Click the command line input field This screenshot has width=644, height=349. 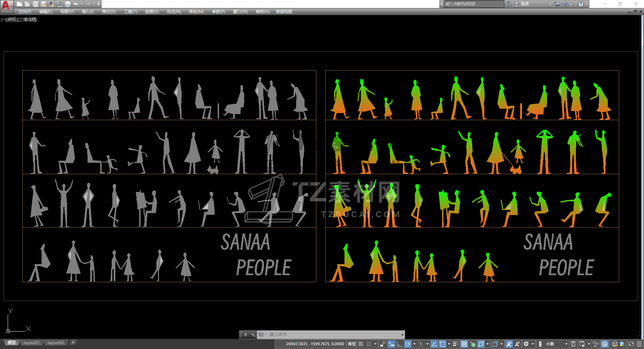332,335
